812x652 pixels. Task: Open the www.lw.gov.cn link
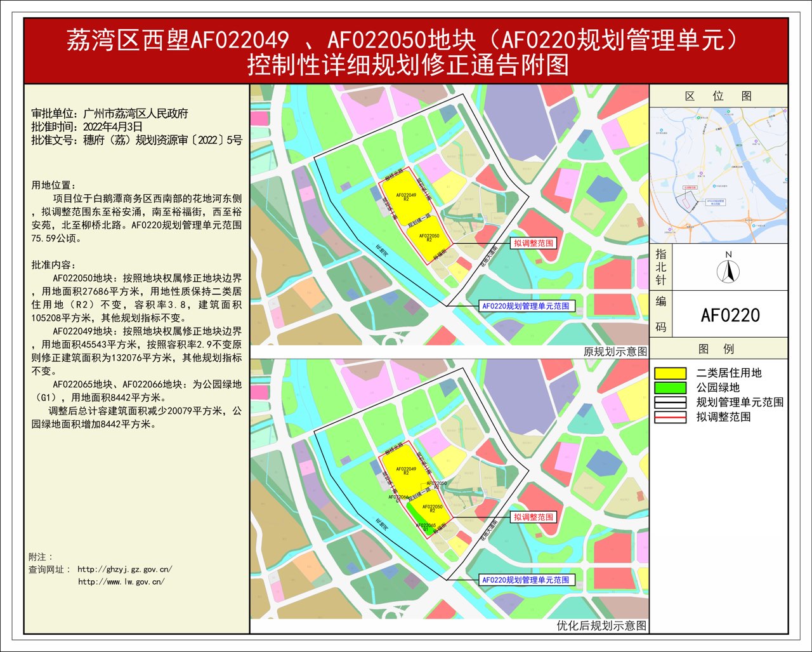click(x=121, y=582)
